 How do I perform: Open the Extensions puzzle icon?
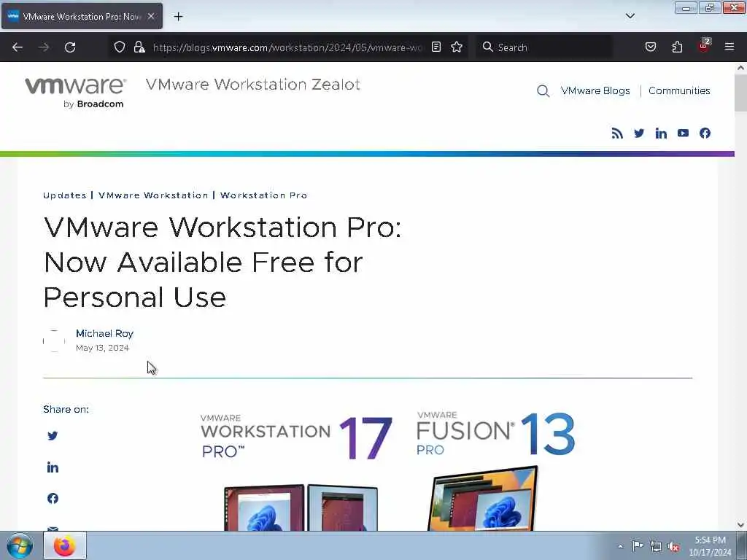pos(677,47)
